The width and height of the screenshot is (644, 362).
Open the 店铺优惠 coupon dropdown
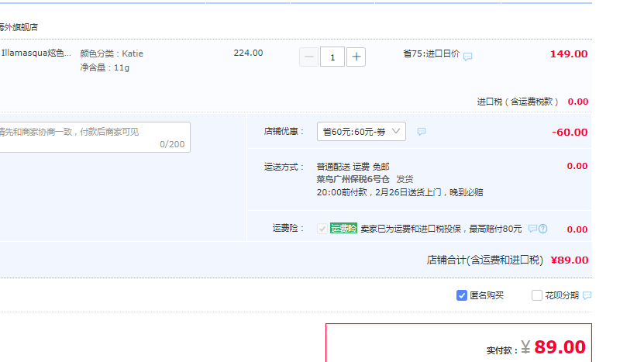[361, 132]
